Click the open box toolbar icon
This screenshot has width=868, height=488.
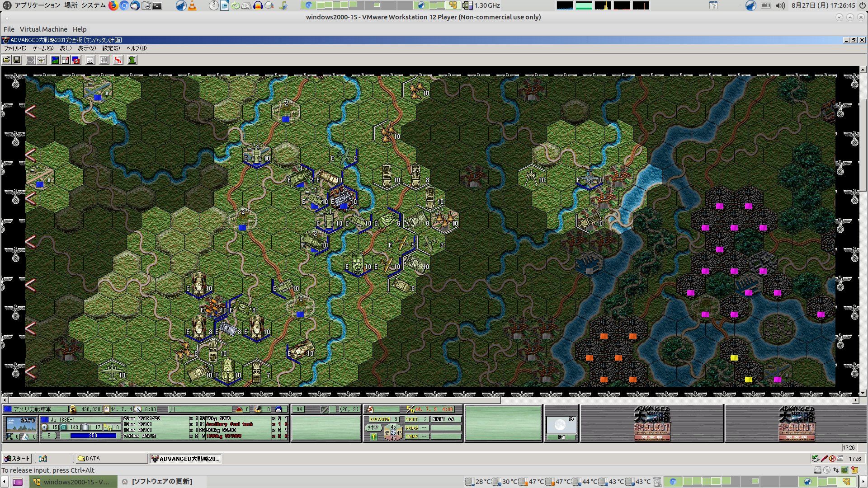[41, 60]
